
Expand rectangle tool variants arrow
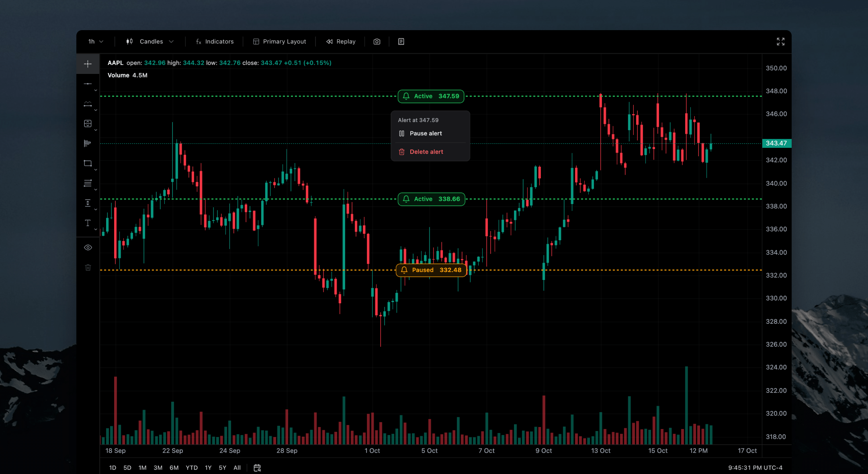(x=96, y=170)
